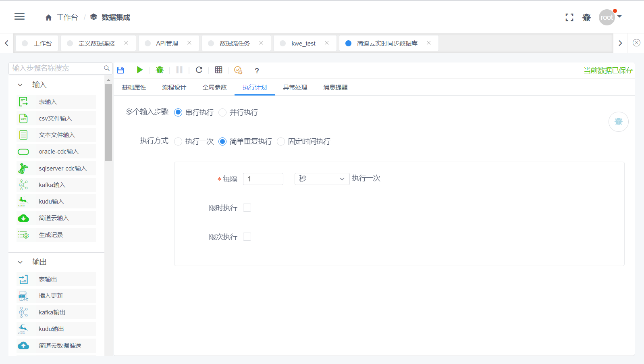Click the pause icon in the toolbar
The height and width of the screenshot is (364, 644).
[x=179, y=70]
